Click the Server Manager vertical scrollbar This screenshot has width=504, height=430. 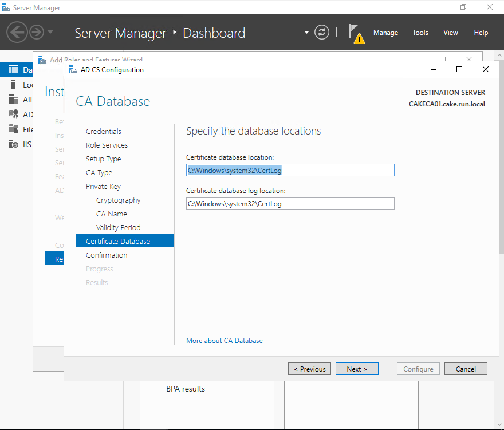point(501,172)
